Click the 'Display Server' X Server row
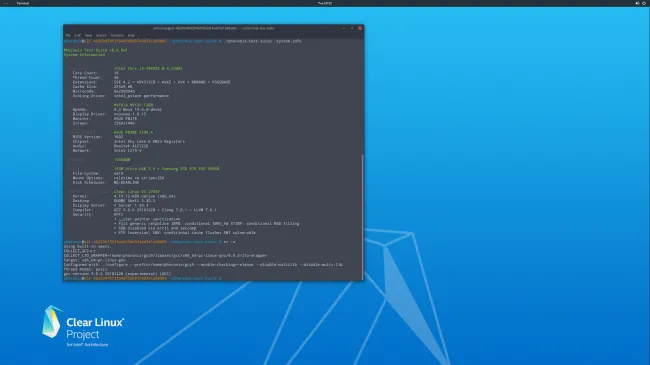650x365 pixels. [110, 205]
